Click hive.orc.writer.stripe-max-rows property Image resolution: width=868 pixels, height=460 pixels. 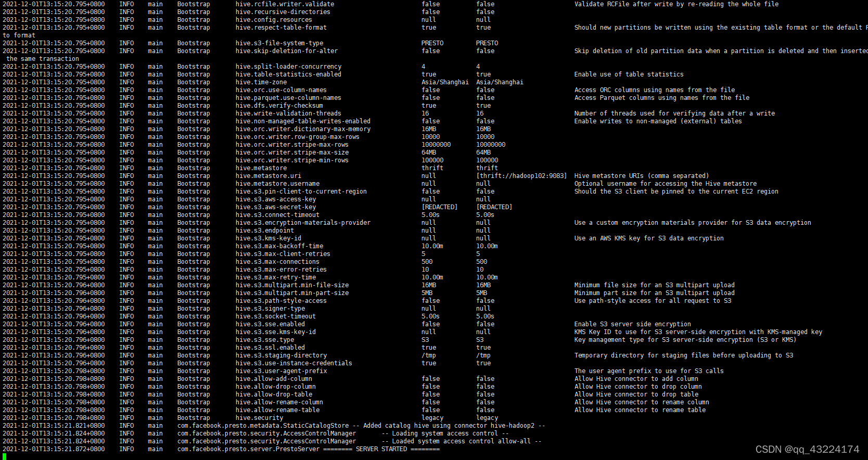292,145
